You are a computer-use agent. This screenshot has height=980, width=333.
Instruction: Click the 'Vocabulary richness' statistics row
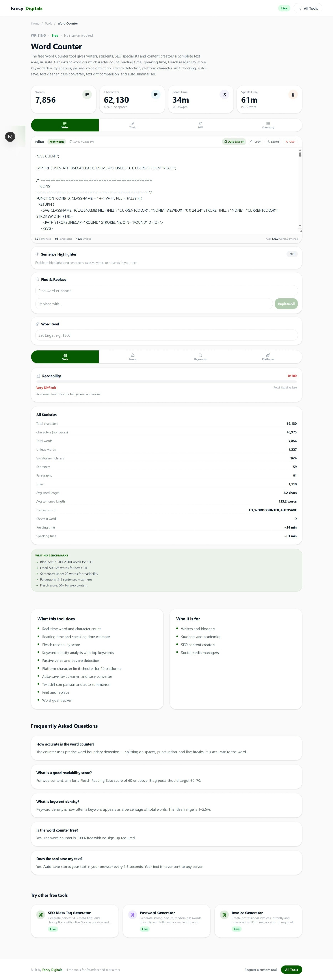(x=166, y=458)
